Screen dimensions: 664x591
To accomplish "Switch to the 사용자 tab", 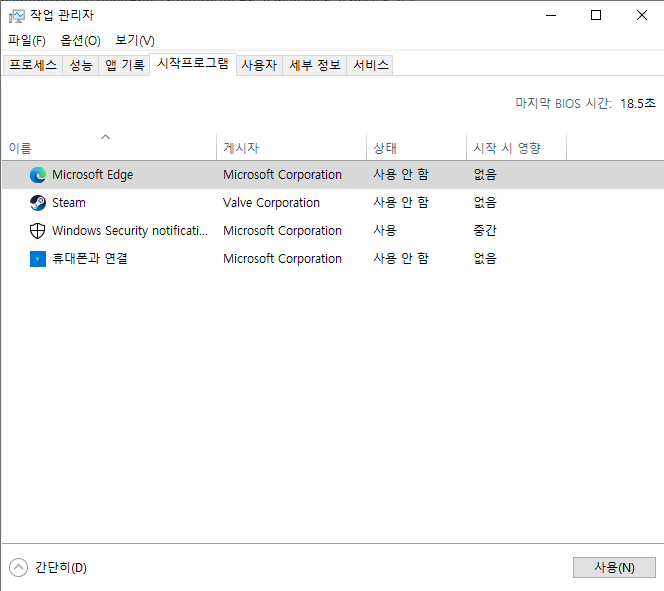I will (x=259, y=65).
